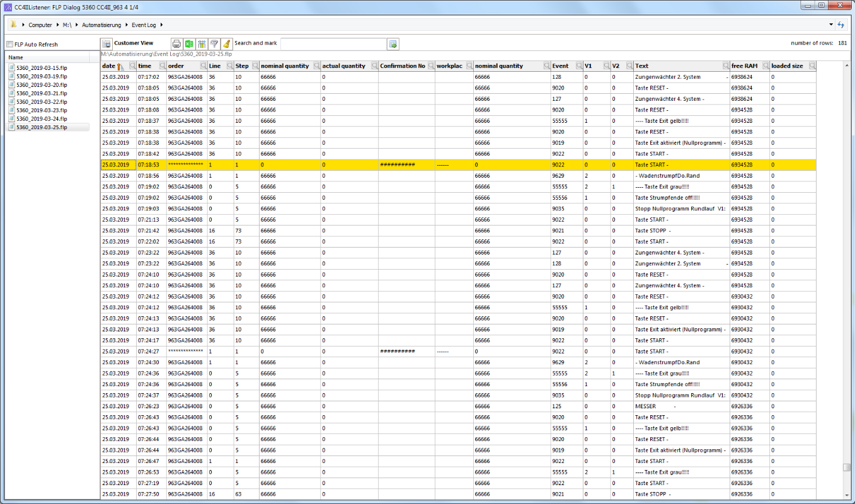Click the folder icon in the address bar
Viewport: 855px width, 504px height.
coord(13,25)
